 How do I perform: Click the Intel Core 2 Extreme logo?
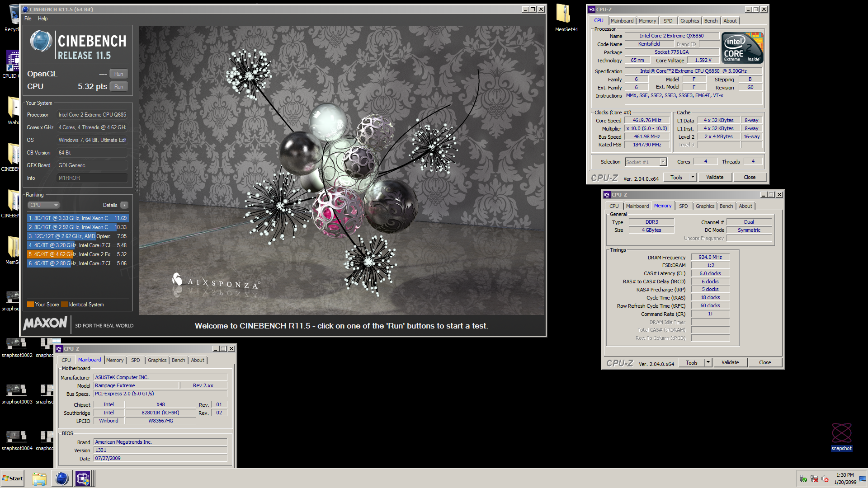pyautogui.click(x=742, y=47)
